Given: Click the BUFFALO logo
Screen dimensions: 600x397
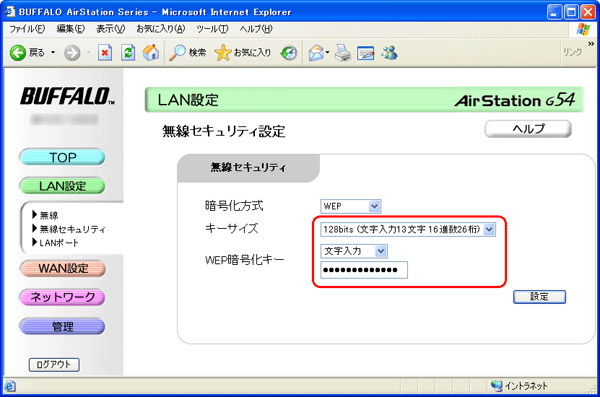Looking at the screenshot, I should 67,96.
